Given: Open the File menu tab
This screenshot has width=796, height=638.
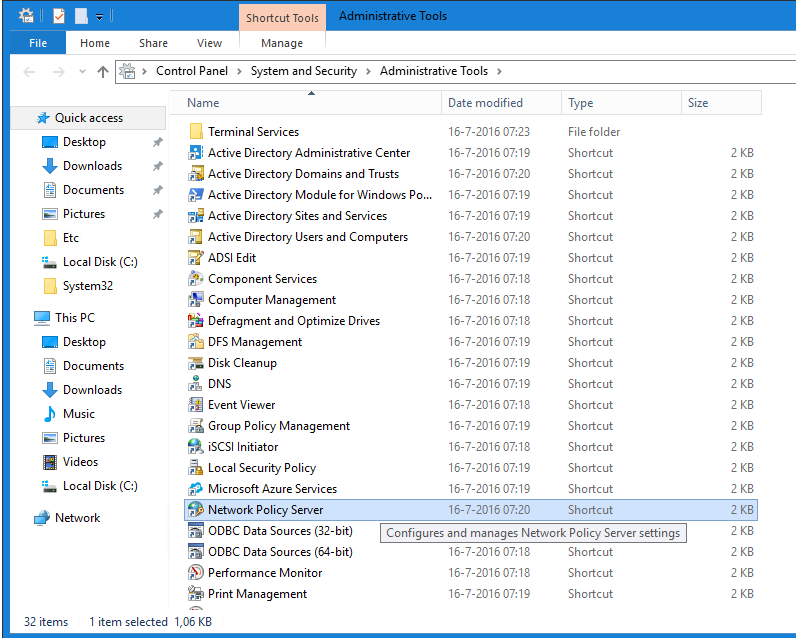Looking at the screenshot, I should [38, 43].
